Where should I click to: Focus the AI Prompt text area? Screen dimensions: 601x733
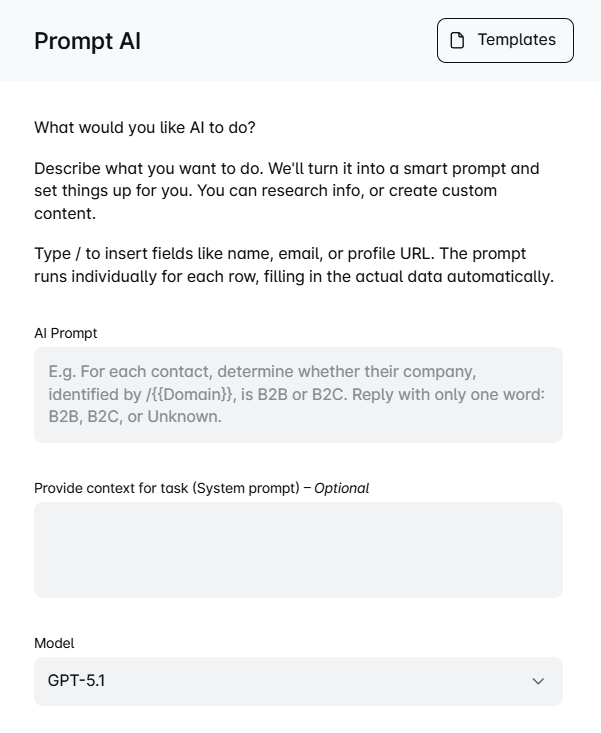[x=298, y=395]
